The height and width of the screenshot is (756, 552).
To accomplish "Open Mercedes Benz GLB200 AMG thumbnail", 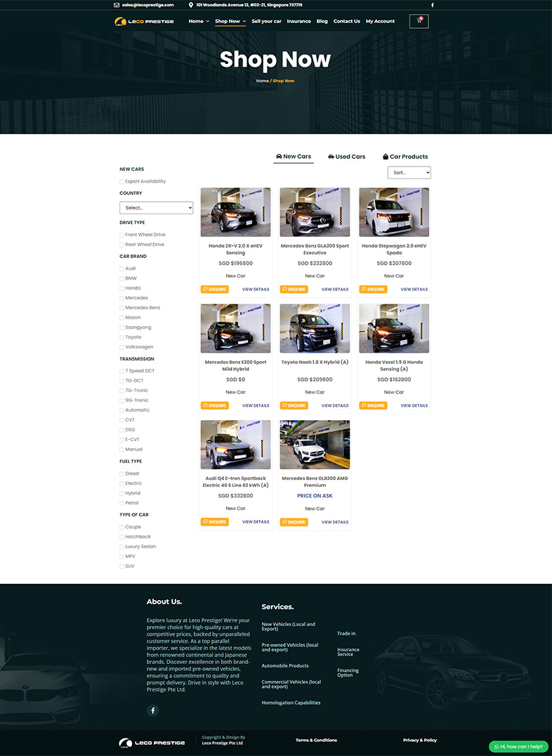I will click(x=315, y=445).
